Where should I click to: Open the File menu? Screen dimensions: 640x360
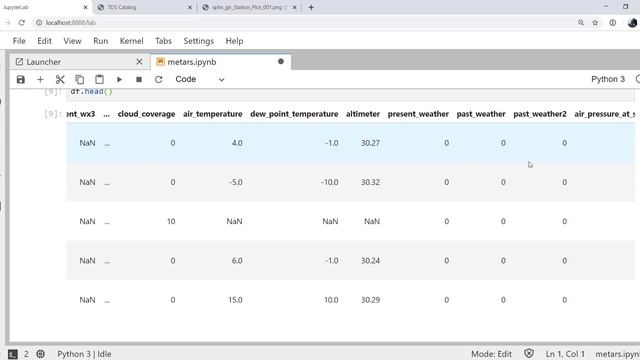[19, 41]
